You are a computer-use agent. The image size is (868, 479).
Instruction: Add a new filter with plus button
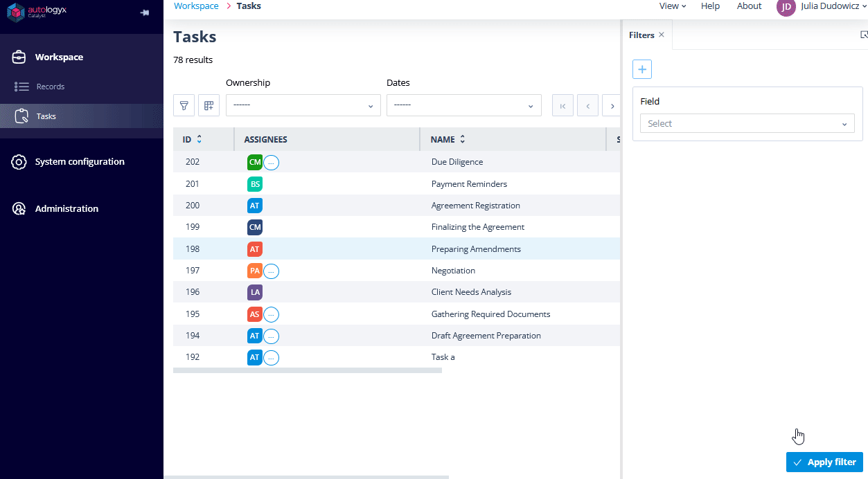[642, 69]
